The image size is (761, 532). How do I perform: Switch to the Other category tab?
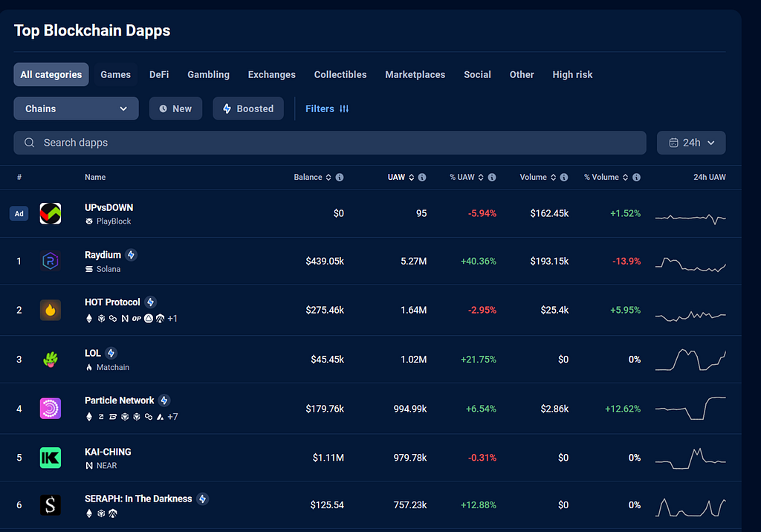point(522,74)
